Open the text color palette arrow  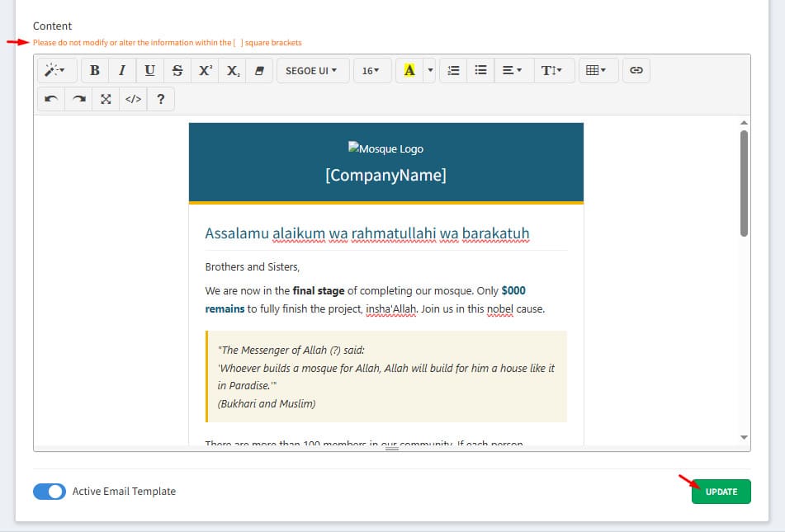pos(430,71)
